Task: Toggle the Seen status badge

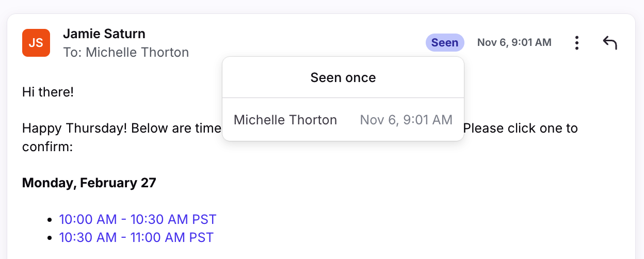Action: pos(444,43)
